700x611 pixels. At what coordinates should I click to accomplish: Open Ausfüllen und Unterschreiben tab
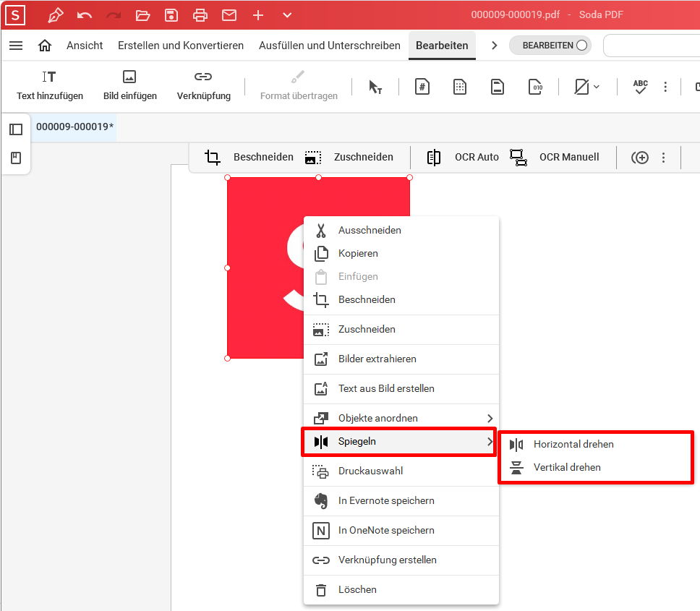[x=330, y=46]
